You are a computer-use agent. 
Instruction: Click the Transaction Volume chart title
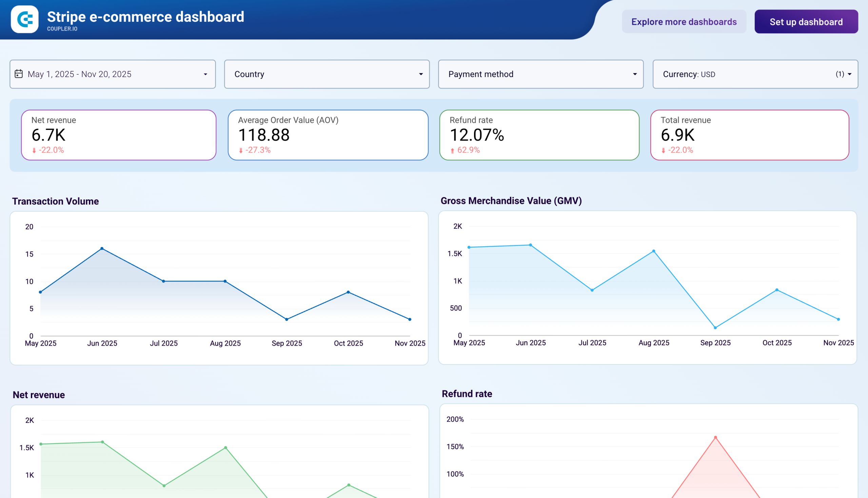pos(55,202)
